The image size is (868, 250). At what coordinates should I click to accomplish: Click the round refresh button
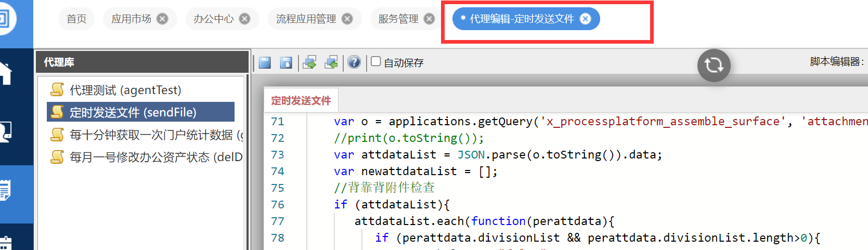pos(714,65)
